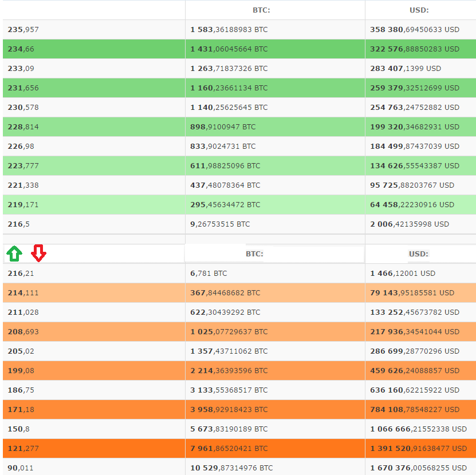
Task: Click the 1 025,07729637 BTC amount
Action: [x=229, y=331]
